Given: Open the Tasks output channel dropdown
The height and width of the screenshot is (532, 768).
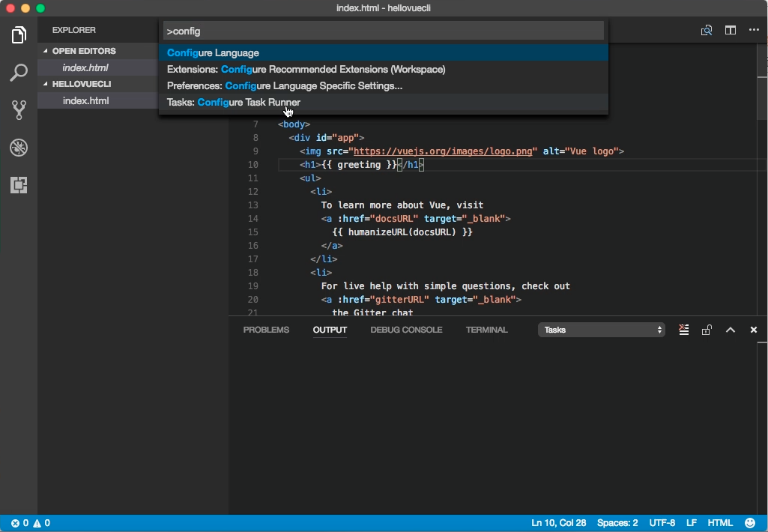Looking at the screenshot, I should pyautogui.click(x=602, y=330).
